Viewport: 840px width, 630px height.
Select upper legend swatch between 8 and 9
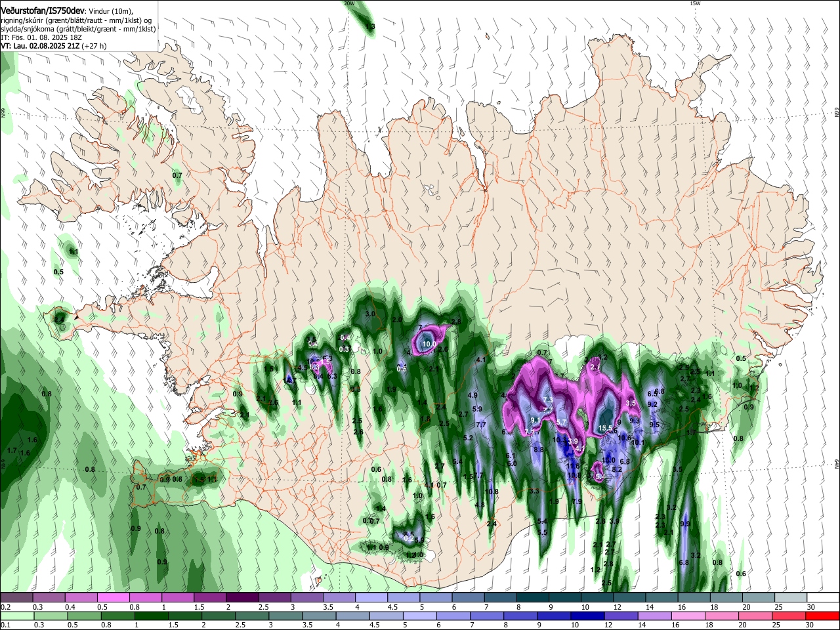532,598
